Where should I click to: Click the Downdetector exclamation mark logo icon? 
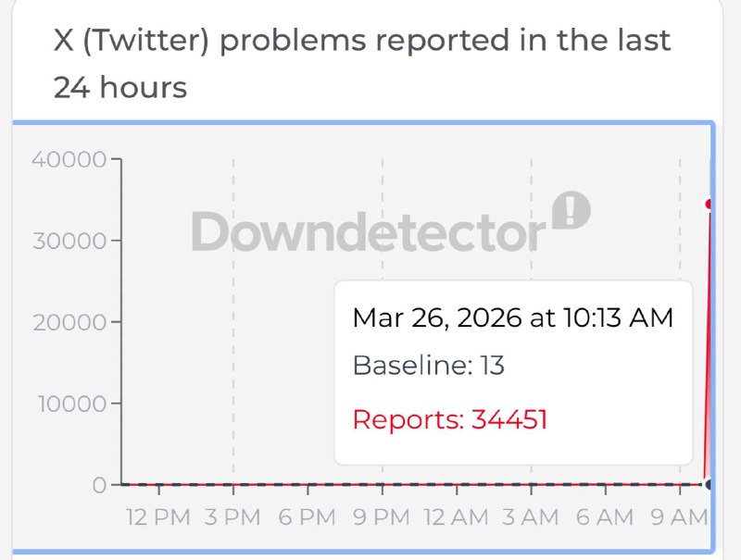[571, 211]
